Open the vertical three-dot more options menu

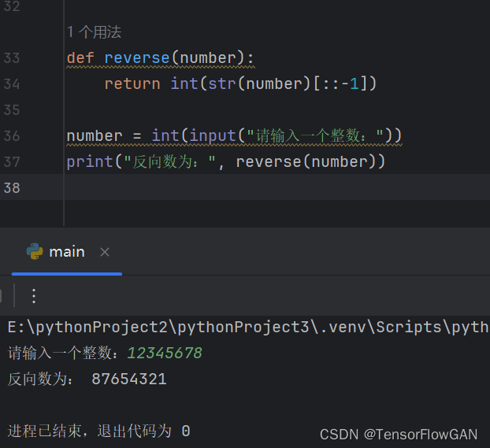(x=34, y=295)
